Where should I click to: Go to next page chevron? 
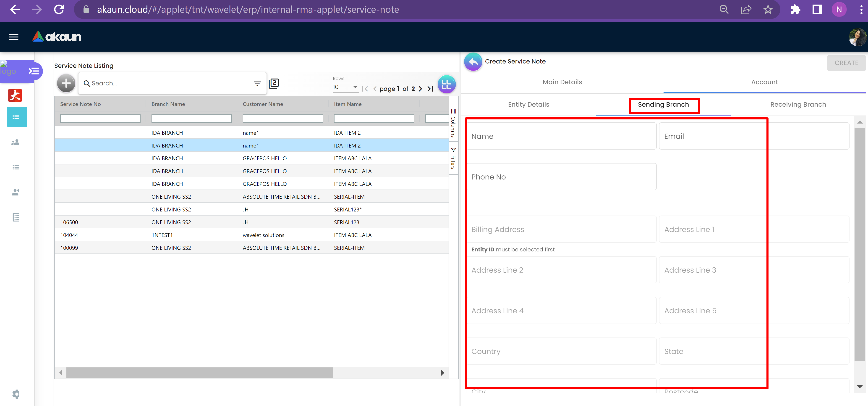pos(421,89)
